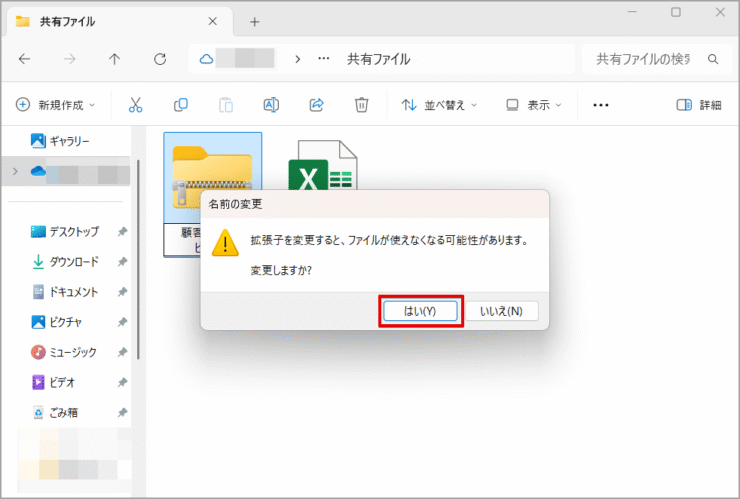Unpin ごみ箱 via its pin icon

(x=122, y=412)
